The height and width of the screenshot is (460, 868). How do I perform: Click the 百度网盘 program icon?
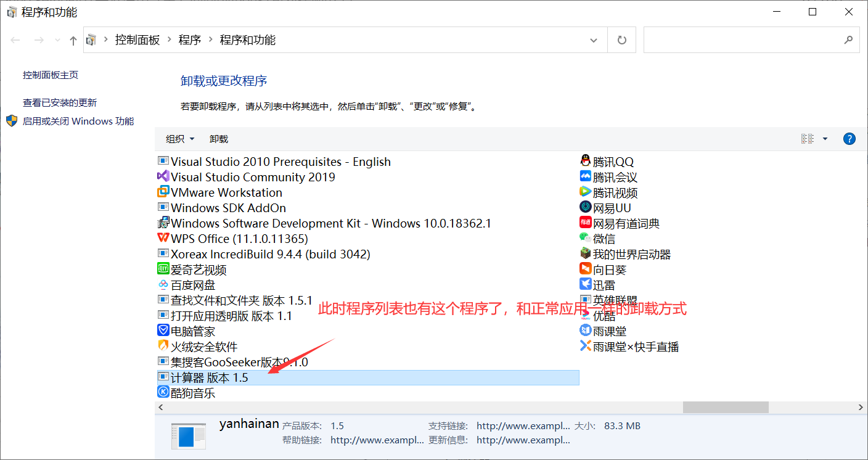point(163,285)
